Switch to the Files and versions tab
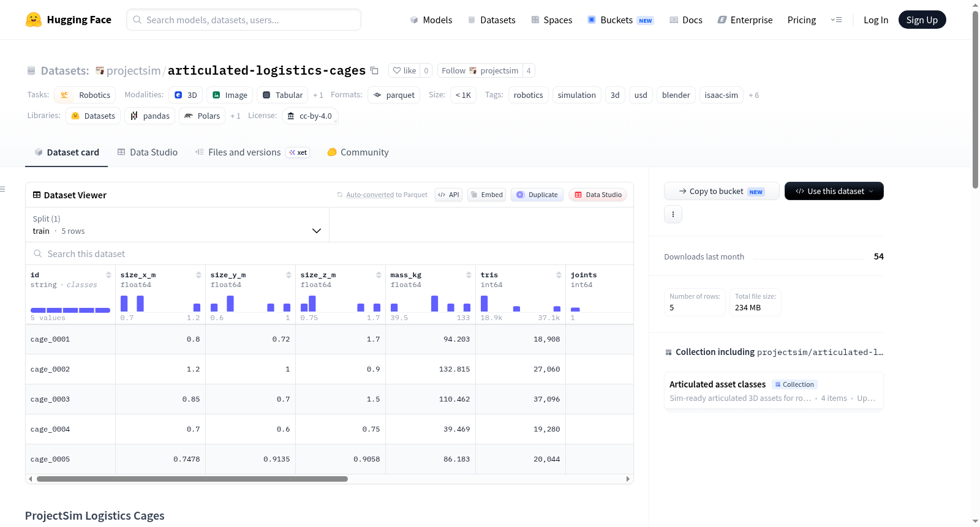The height and width of the screenshot is (527, 980). pyautogui.click(x=252, y=152)
